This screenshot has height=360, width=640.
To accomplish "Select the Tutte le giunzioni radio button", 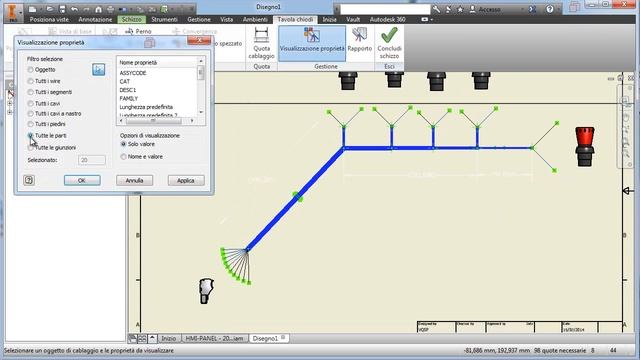I will point(30,148).
